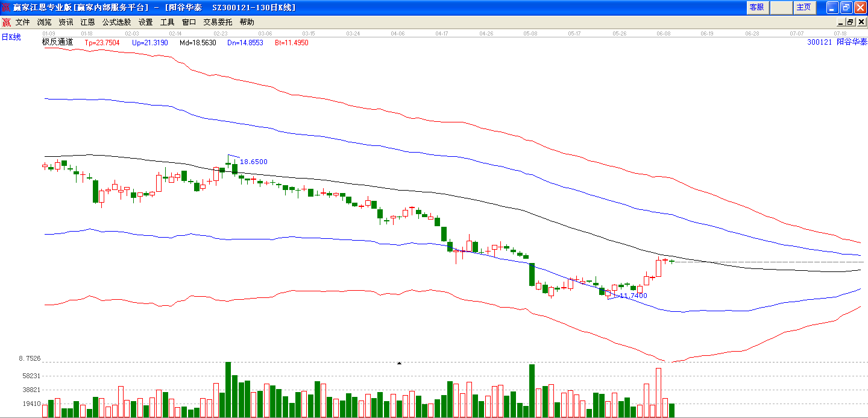Click the red 赢 icon in the title bar

point(6,7)
